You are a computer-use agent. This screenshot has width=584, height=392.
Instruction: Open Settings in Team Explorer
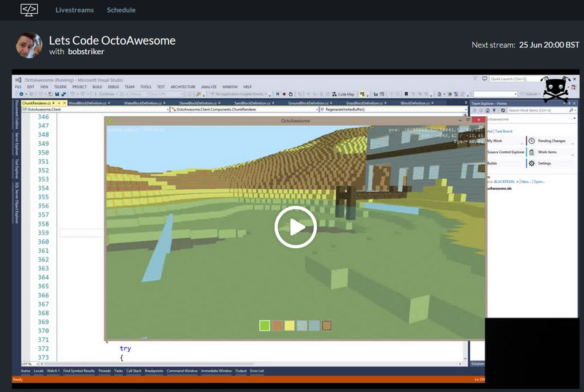[x=552, y=163]
